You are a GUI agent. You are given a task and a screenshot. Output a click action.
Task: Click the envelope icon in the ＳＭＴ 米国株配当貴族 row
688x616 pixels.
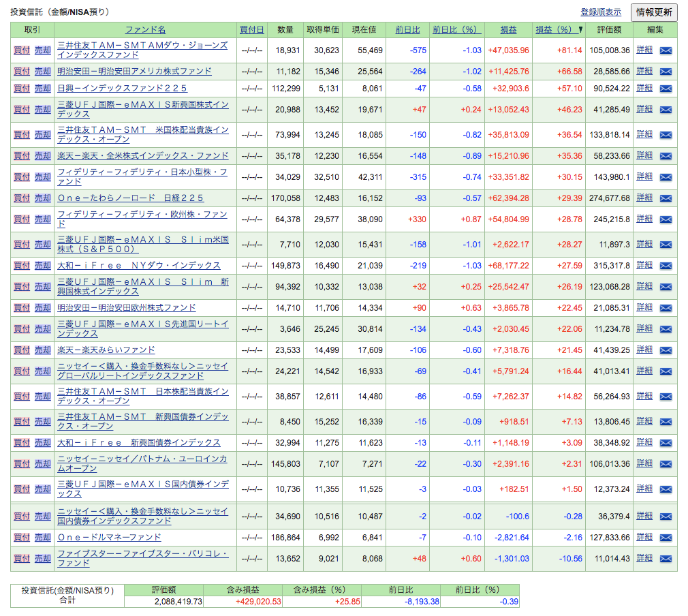666,135
